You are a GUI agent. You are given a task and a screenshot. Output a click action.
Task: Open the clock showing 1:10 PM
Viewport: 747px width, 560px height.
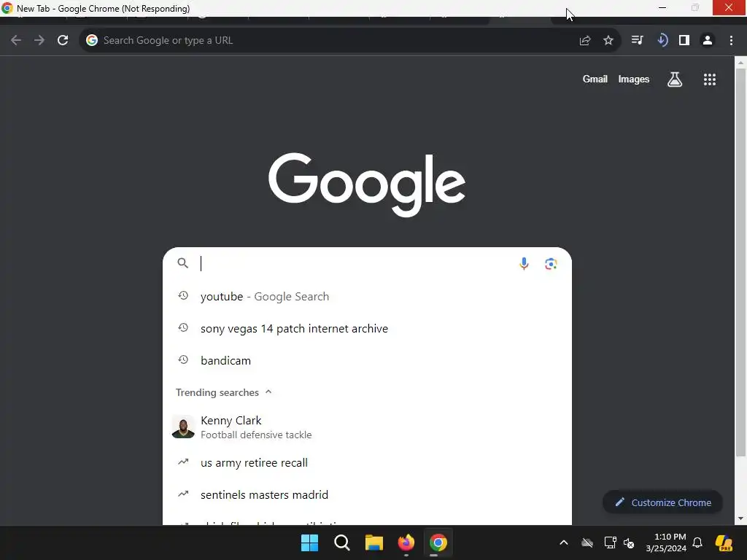pos(666,542)
